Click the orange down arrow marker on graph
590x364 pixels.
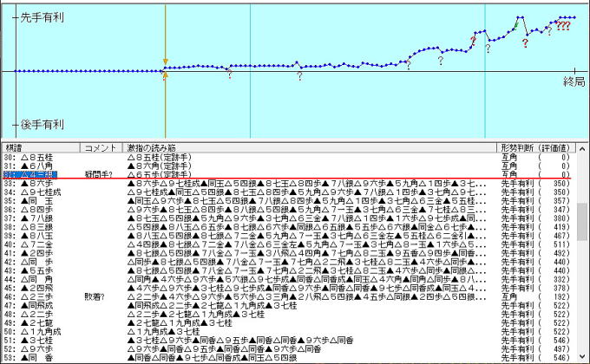(165, 62)
